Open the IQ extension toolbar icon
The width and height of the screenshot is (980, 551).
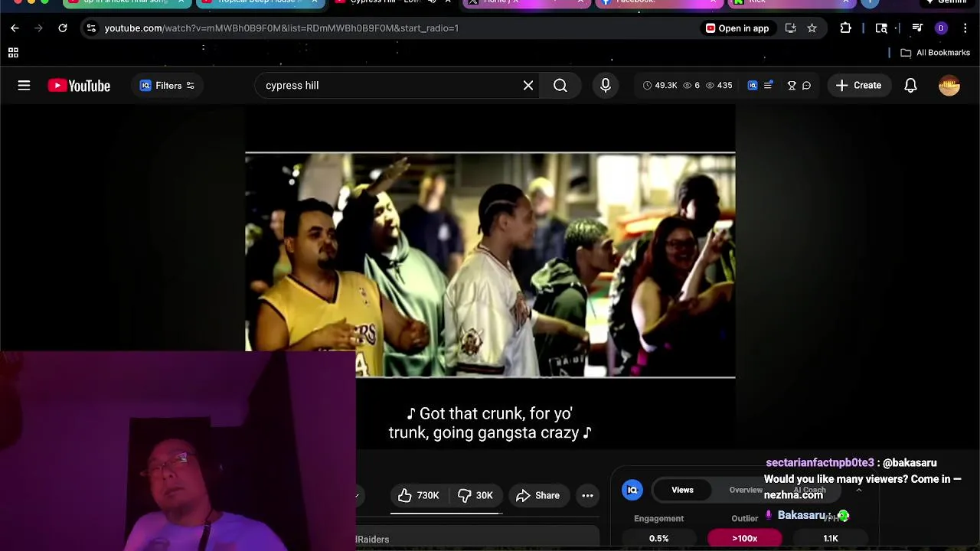[753, 86]
